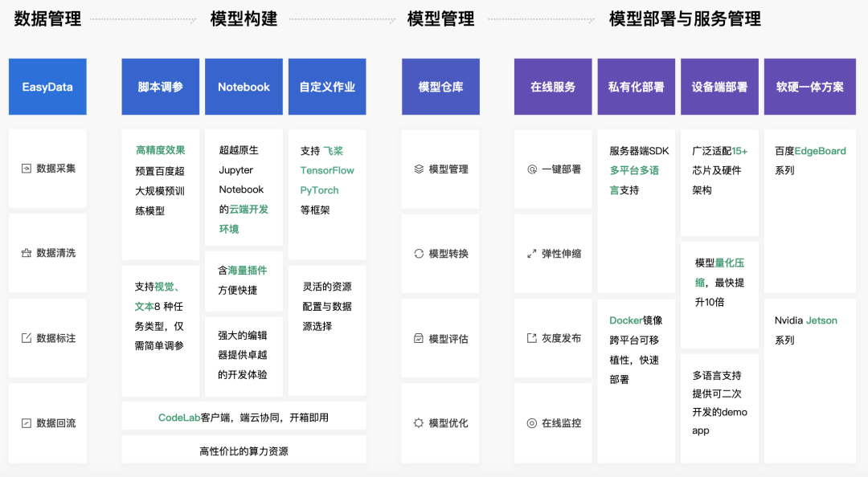This screenshot has width=868, height=477.
Task: Click 文本 green text in 脚本调参 card
Action: (145, 307)
